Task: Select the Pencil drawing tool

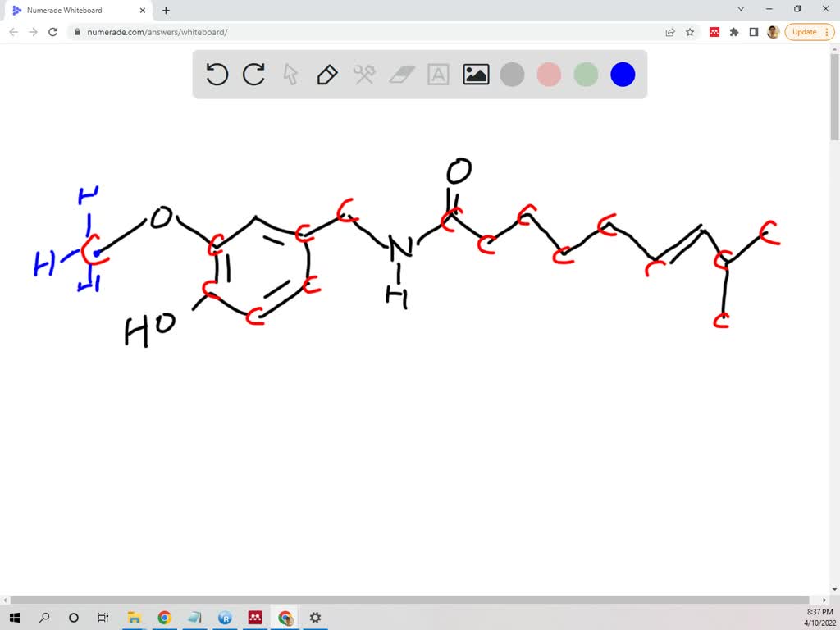Action: pyautogui.click(x=326, y=74)
